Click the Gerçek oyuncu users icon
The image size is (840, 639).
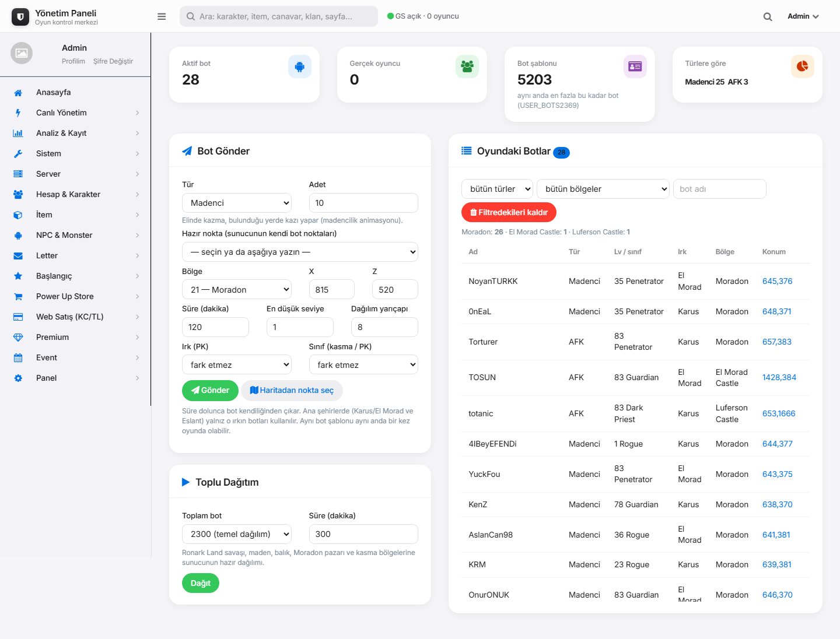pyautogui.click(x=467, y=66)
